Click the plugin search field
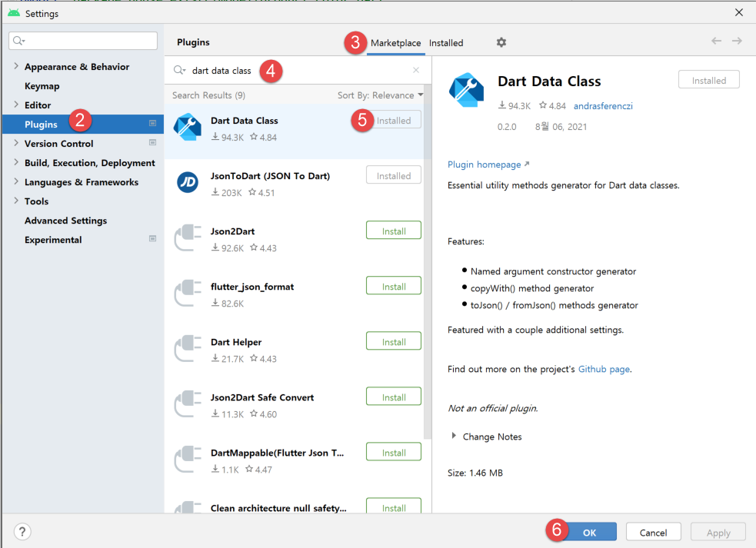Viewport: 756px width, 548px height. (x=297, y=71)
